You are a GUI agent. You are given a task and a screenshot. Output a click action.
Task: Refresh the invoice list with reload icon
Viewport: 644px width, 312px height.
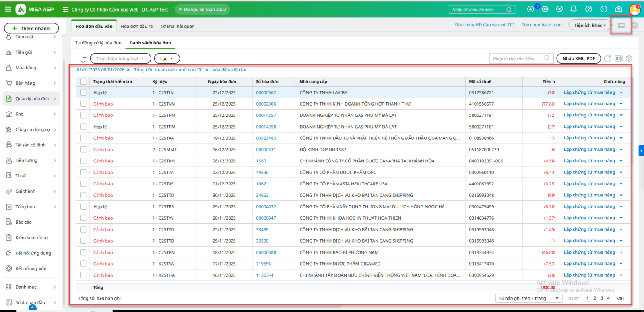point(607,58)
